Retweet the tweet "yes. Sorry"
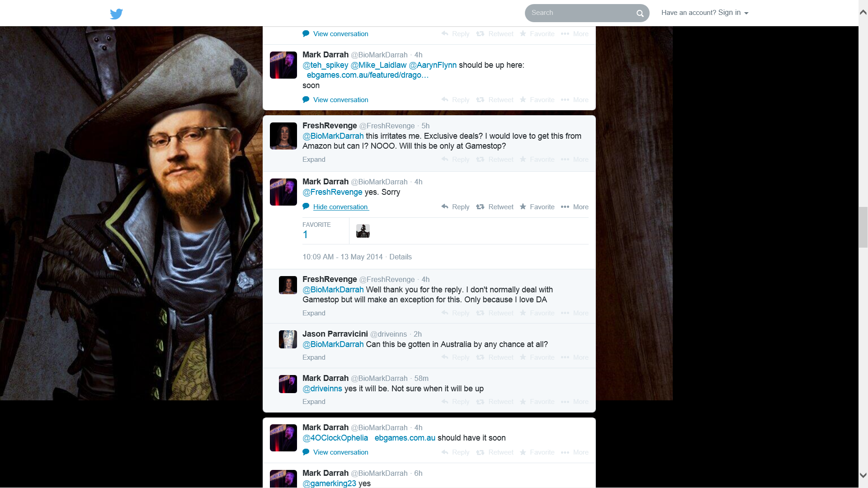Viewport: 868px width, 488px height. (495, 207)
